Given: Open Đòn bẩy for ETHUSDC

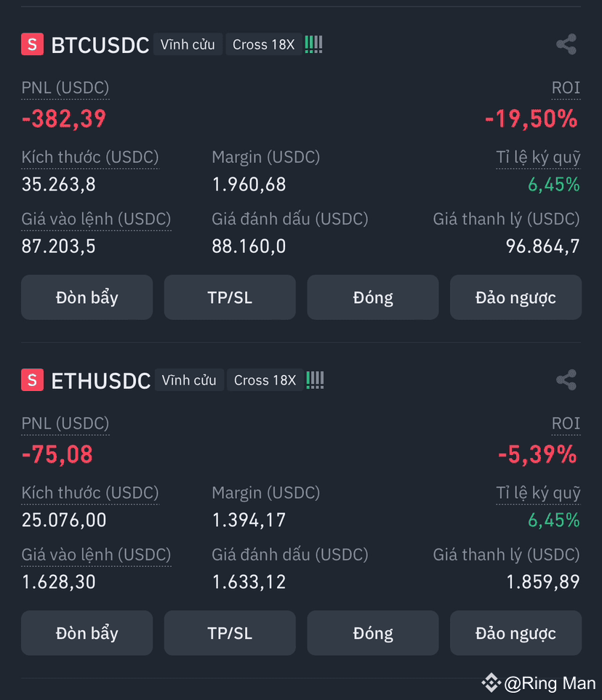Looking at the screenshot, I should pyautogui.click(x=87, y=633).
